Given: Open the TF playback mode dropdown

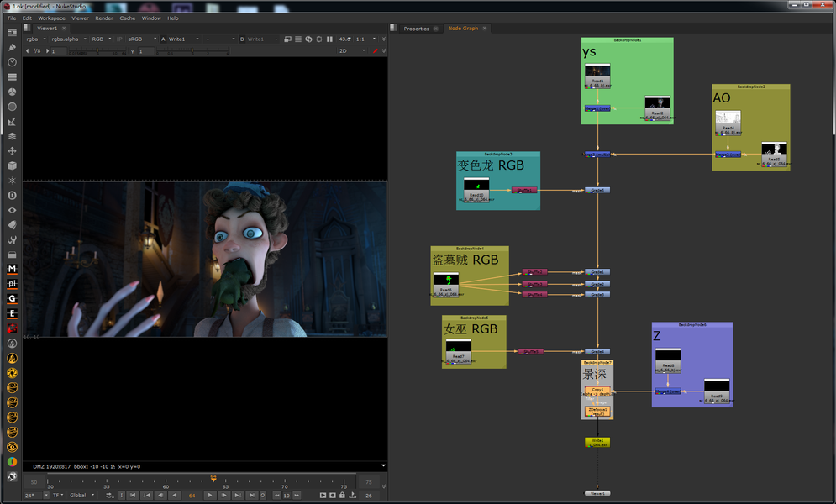Looking at the screenshot, I should pyautogui.click(x=58, y=496).
